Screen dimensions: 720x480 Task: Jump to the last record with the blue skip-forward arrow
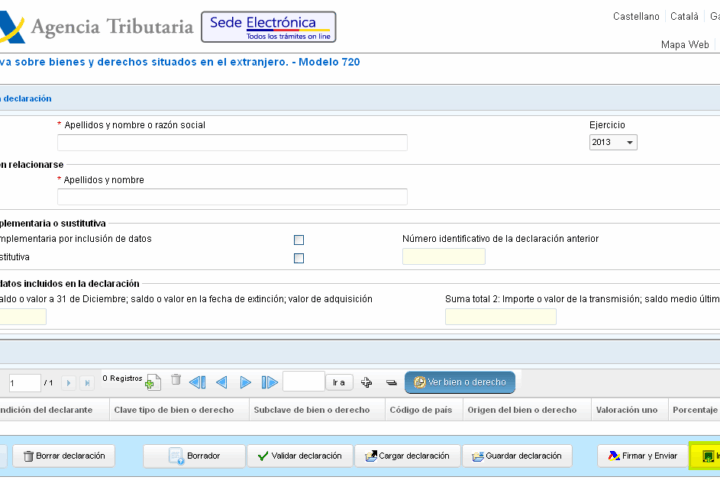[x=269, y=382]
